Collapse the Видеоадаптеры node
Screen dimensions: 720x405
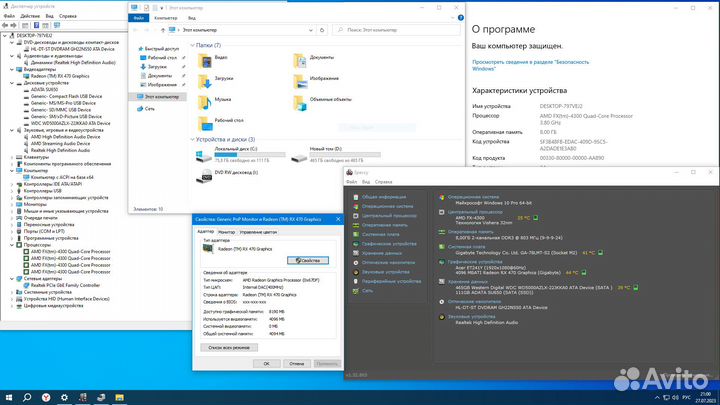click(12, 69)
